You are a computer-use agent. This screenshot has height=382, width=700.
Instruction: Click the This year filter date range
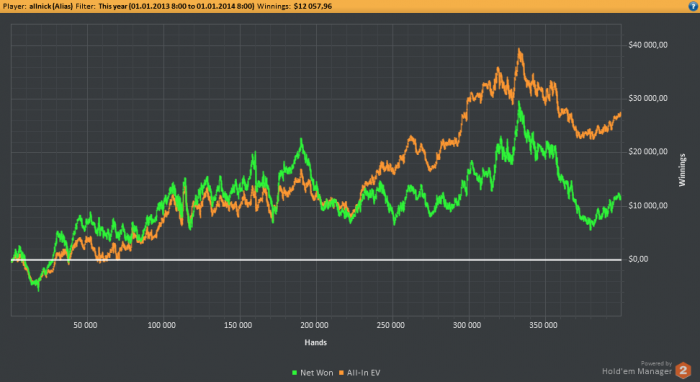176,6
